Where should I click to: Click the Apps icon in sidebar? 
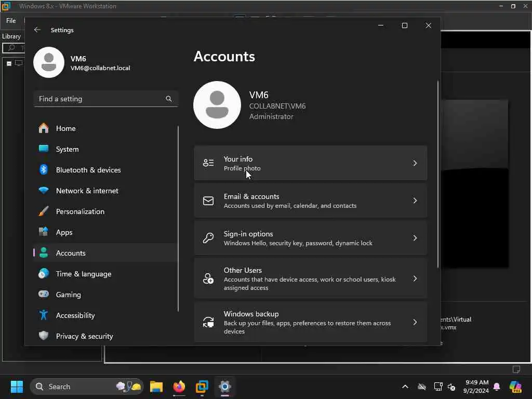44,232
